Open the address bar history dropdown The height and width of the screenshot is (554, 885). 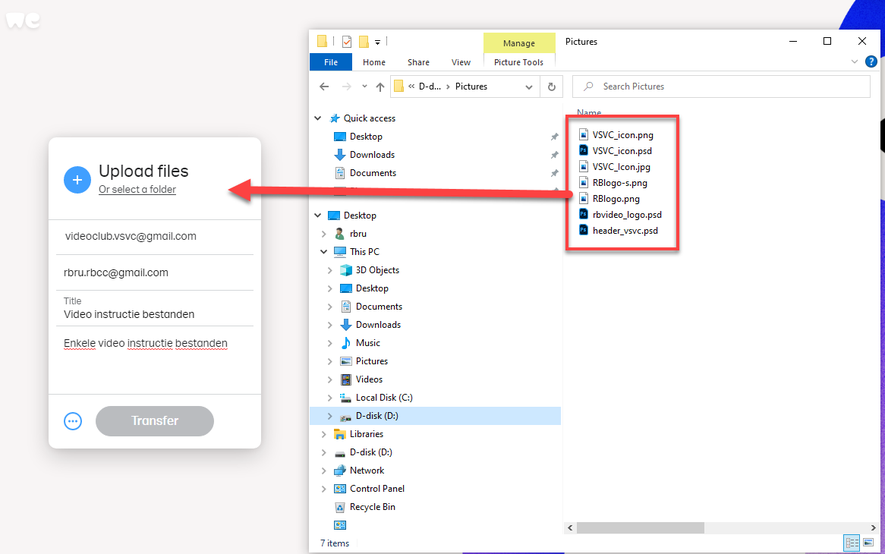(529, 87)
